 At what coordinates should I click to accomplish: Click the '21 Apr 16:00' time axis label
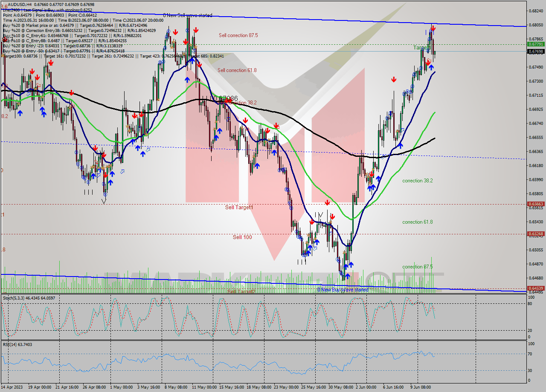pyautogui.click(x=67, y=387)
